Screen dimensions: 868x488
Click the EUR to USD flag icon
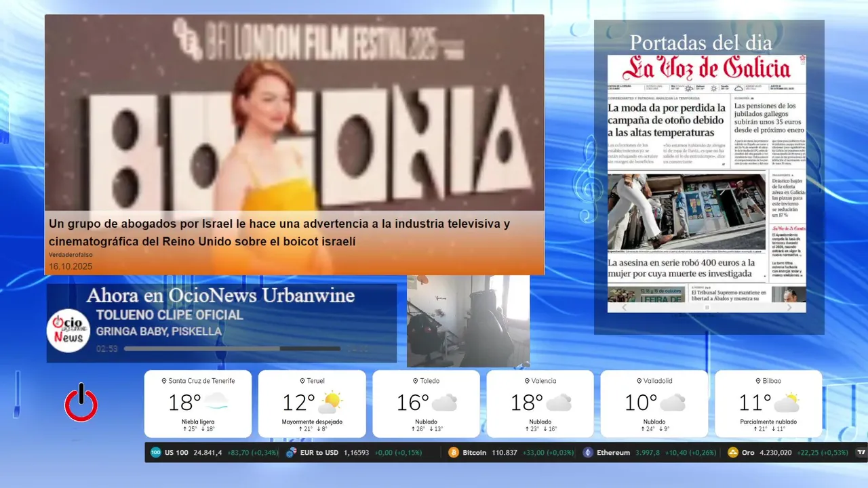292,452
